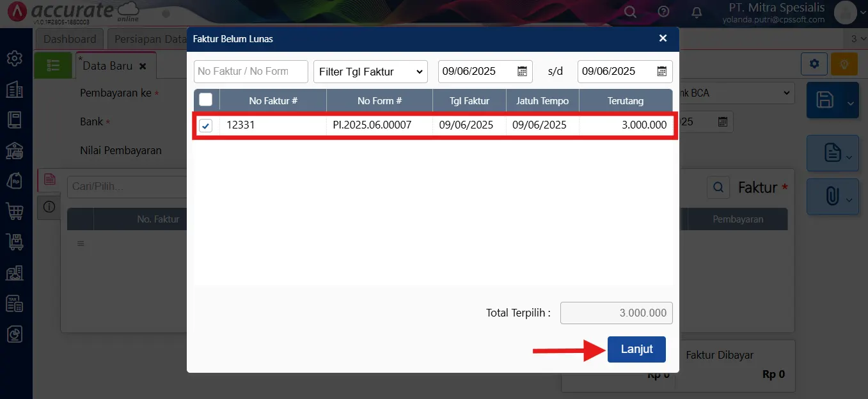Sort by the Terutang column header
868x399 pixels.
coord(626,100)
